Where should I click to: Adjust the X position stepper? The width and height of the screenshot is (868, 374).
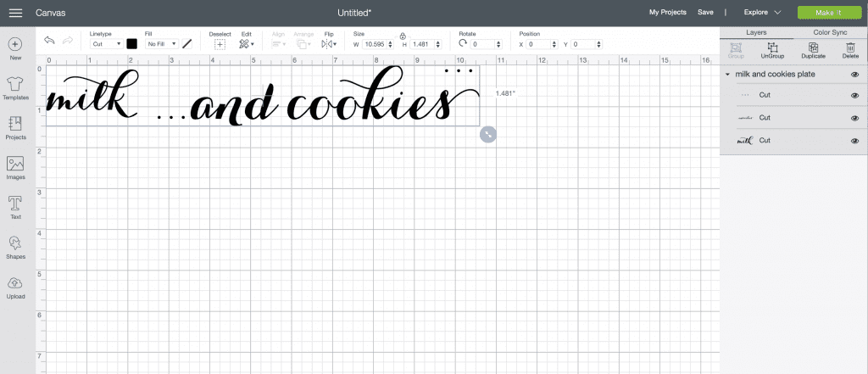point(555,44)
